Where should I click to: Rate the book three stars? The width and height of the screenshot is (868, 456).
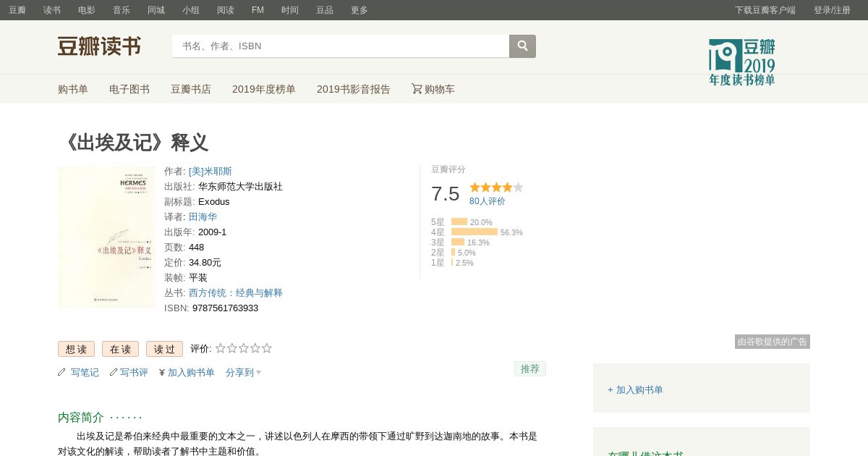244,348
